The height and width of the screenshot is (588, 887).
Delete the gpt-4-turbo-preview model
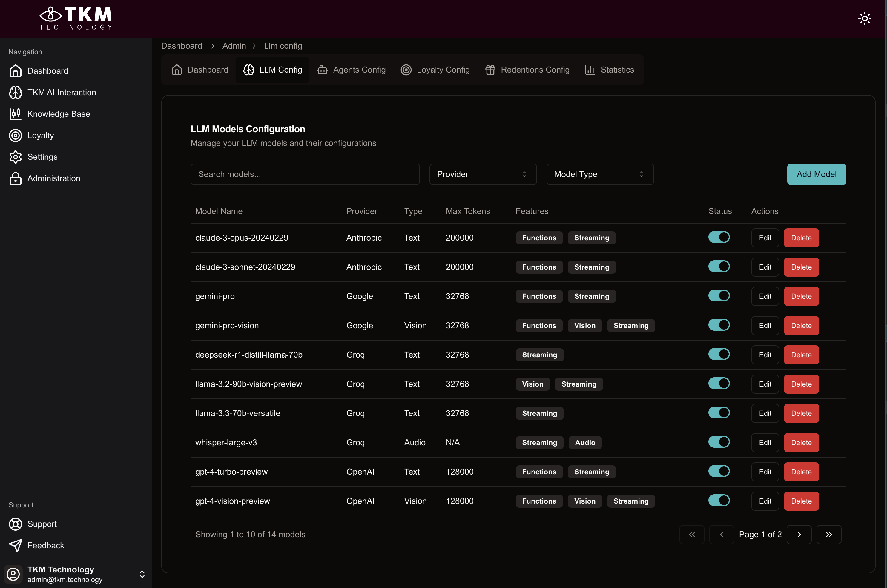[801, 472]
